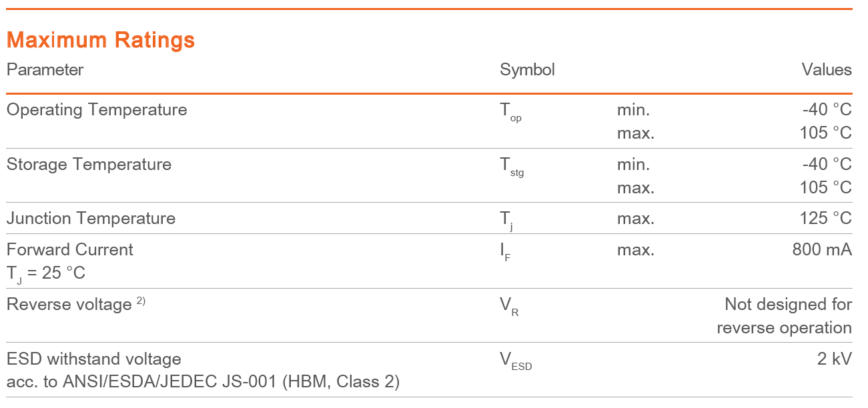
Task: Select the Storage Temperature parameter text
Action: coord(89,164)
